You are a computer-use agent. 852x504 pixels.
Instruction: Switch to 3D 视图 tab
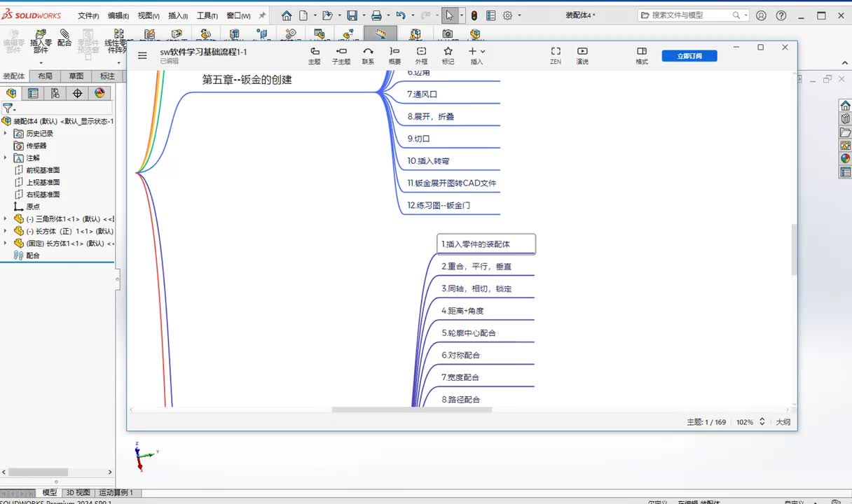pos(78,493)
